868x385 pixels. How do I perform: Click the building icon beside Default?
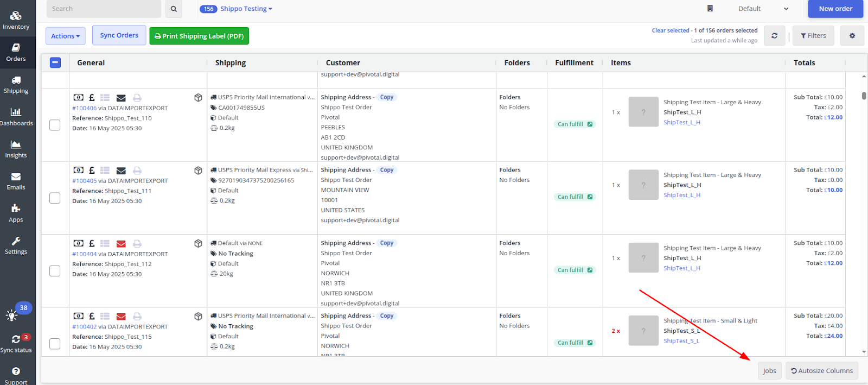(710, 9)
